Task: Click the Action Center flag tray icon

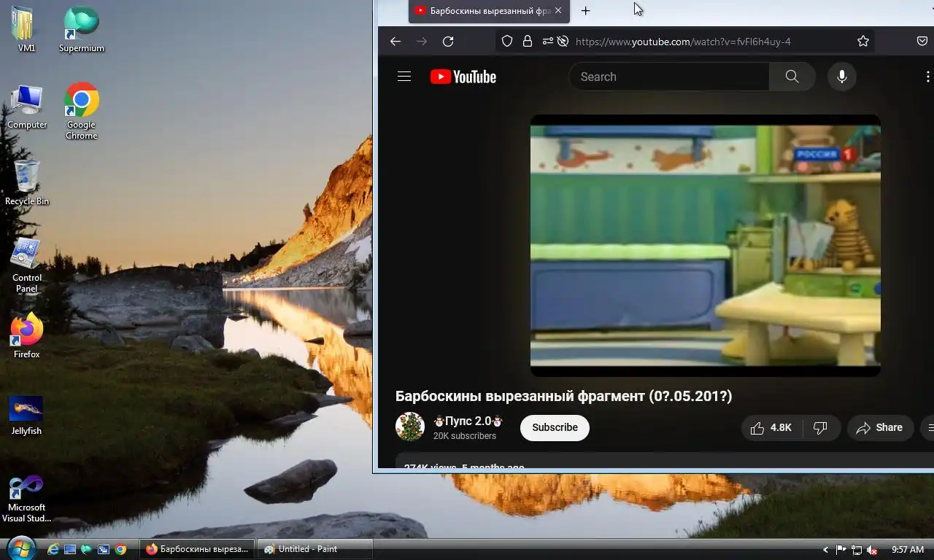Action: [x=841, y=550]
